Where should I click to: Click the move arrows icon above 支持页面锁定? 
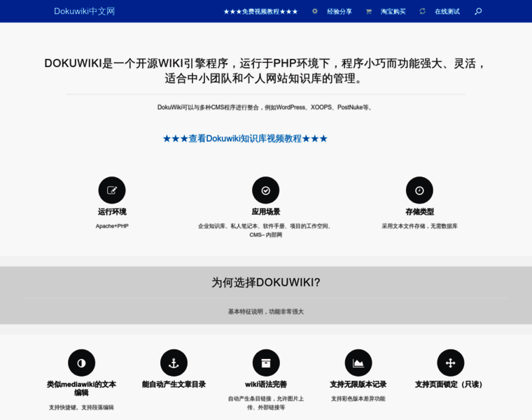click(x=451, y=363)
